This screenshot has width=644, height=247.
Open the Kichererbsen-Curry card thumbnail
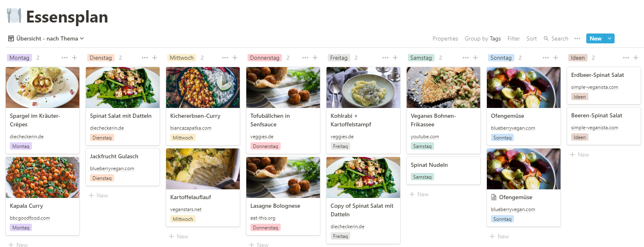(203, 88)
